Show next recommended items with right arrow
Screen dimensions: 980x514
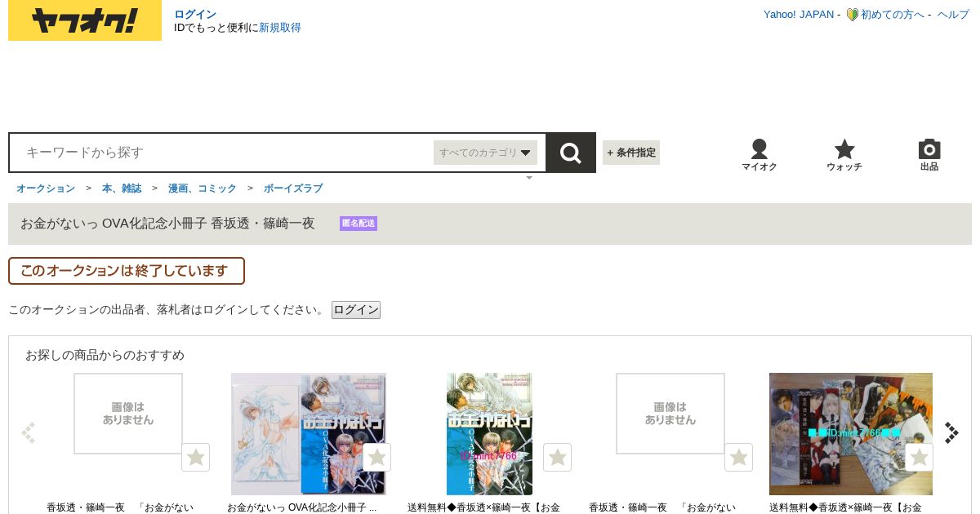tap(951, 432)
